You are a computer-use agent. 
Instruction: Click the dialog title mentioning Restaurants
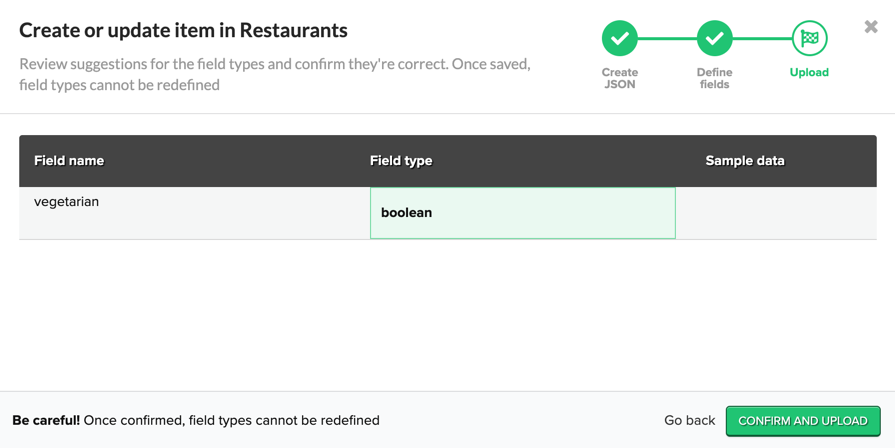point(183,30)
